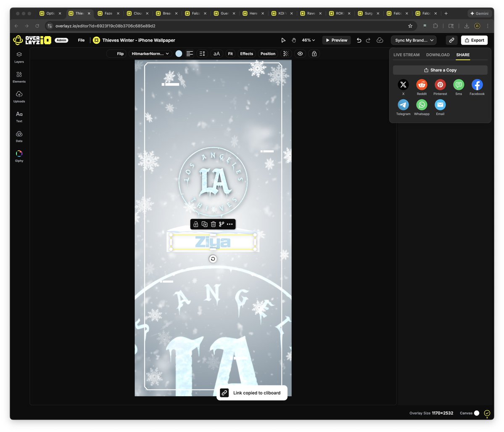The height and width of the screenshot is (432, 504).
Task: Click the Flip option
Action: [x=120, y=54]
